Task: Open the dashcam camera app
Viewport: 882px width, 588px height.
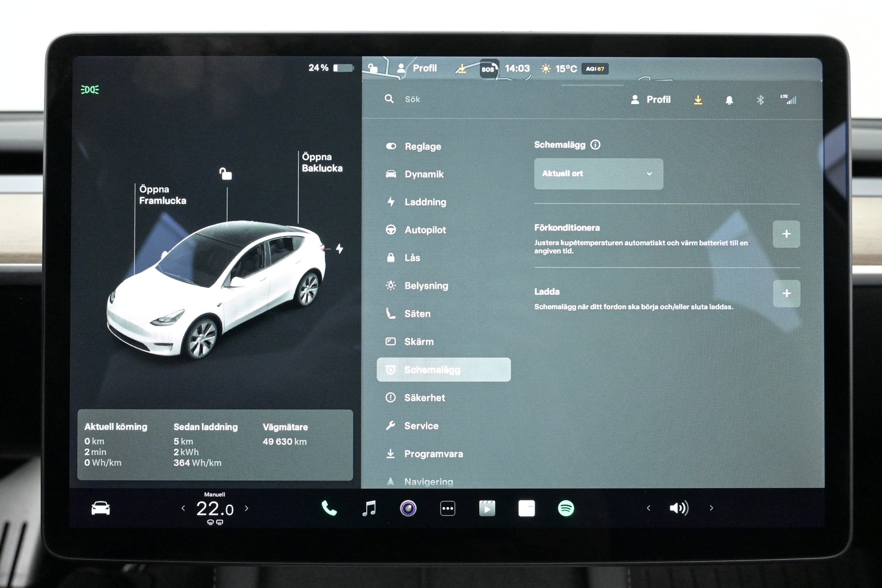Action: pos(408,509)
